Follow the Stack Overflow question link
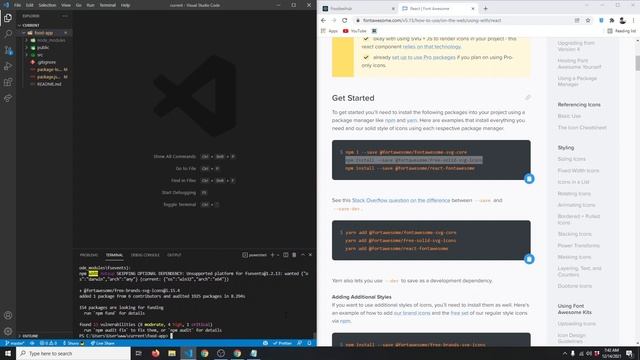 coord(401,200)
